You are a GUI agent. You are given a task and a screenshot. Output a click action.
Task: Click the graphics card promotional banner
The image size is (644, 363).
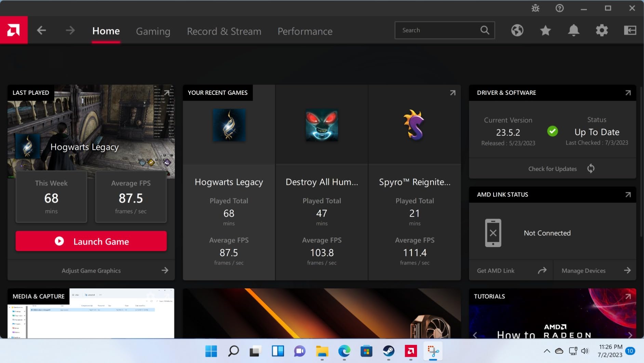pyautogui.click(x=322, y=313)
